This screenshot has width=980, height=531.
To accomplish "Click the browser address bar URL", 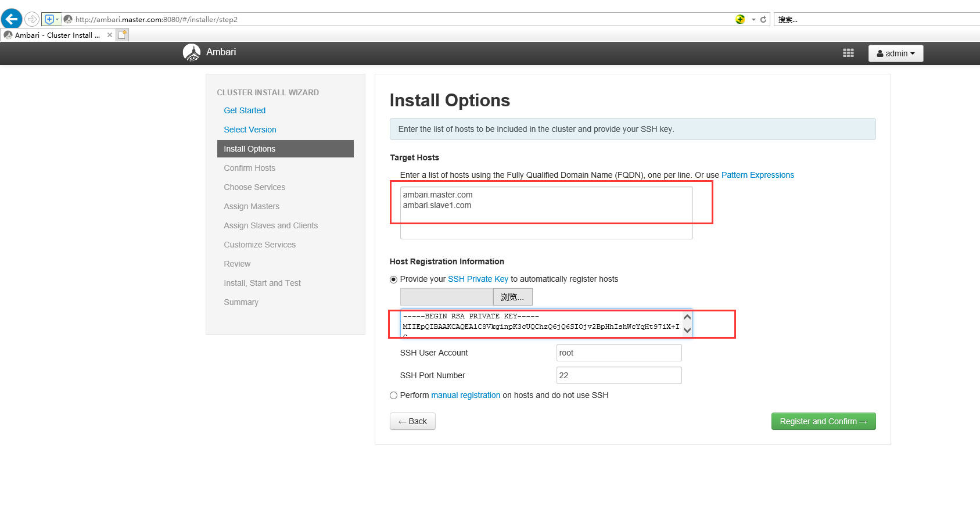I will pyautogui.click(x=156, y=19).
